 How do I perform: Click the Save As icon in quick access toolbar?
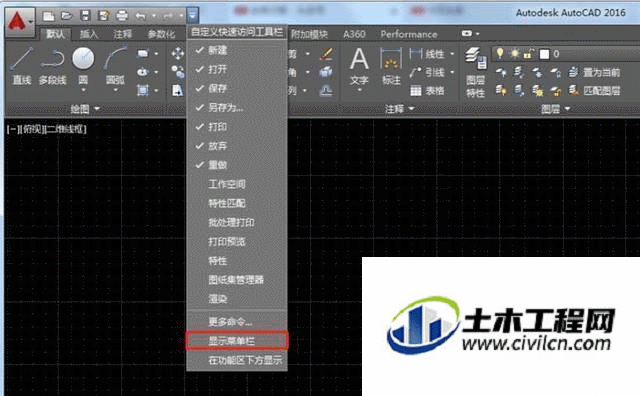tap(104, 16)
